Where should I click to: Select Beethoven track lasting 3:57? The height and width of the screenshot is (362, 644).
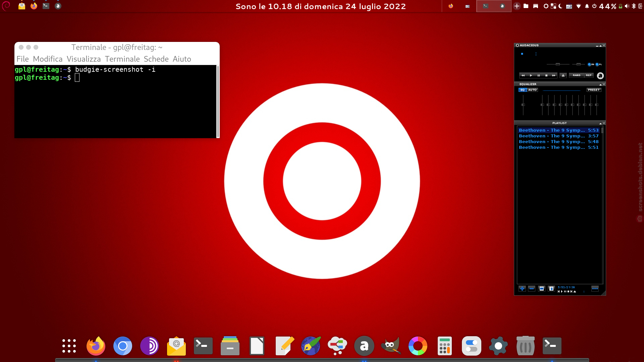559,136
